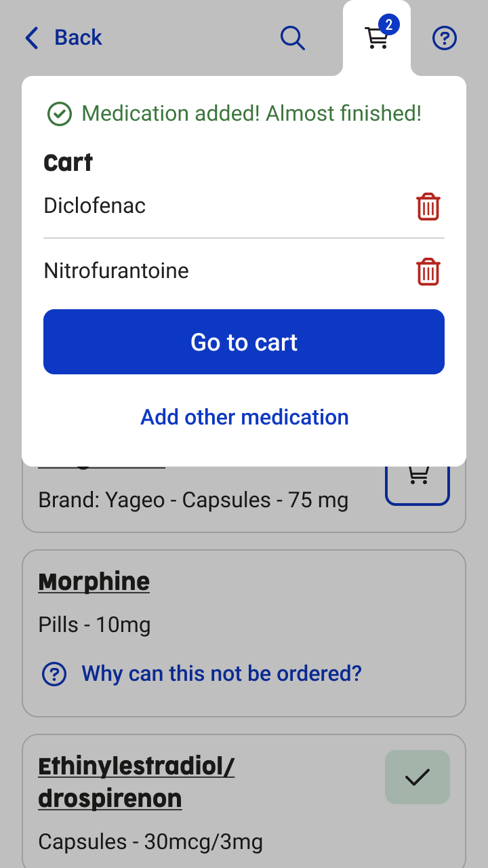Viewport: 488px width, 868px height.
Task: Select Nitrofurantoine item in the cart list
Action: coord(117,271)
